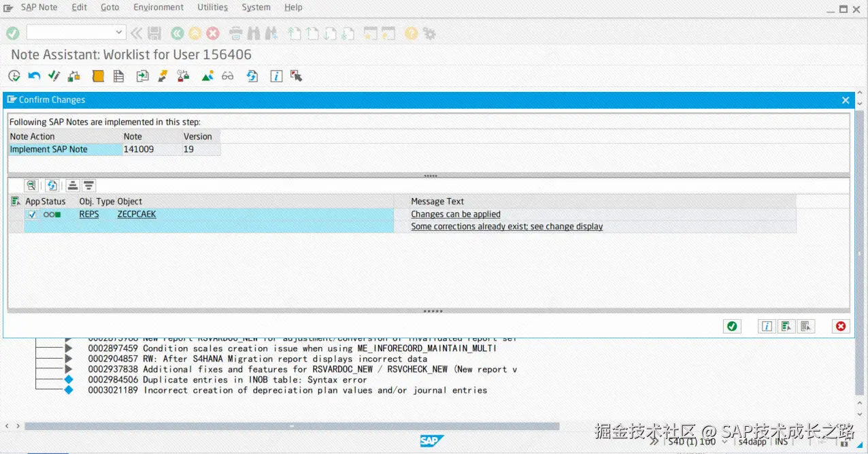Screen dimensions: 868x454
Task: Click the blue Undo arrow icon
Action: (x=34, y=76)
